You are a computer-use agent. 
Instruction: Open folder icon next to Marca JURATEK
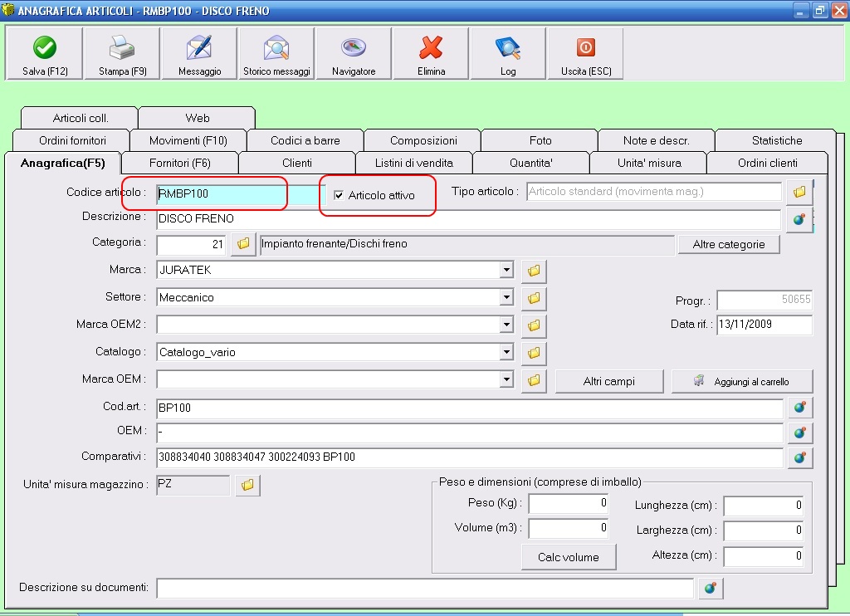pyautogui.click(x=534, y=271)
